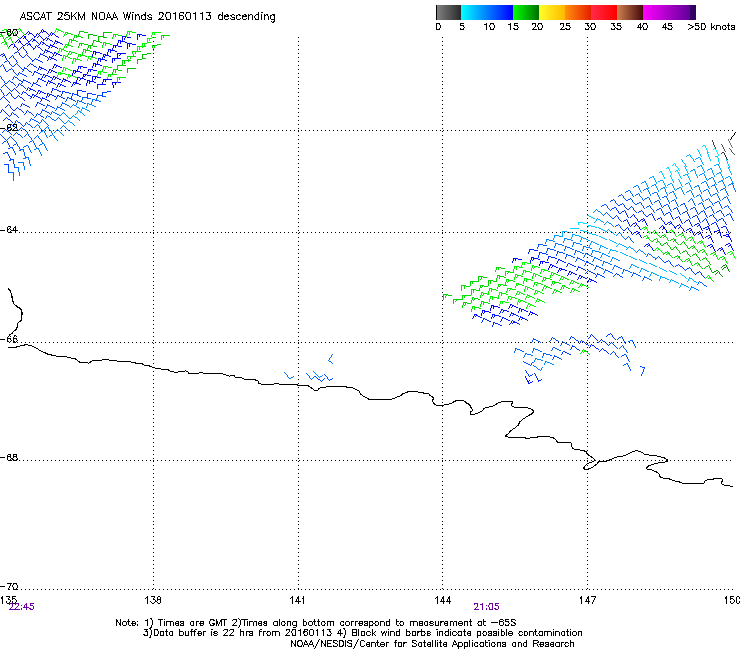The height and width of the screenshot is (650, 740).
Task: Click the NOAA/NESDIS credit line
Action: (x=432, y=644)
